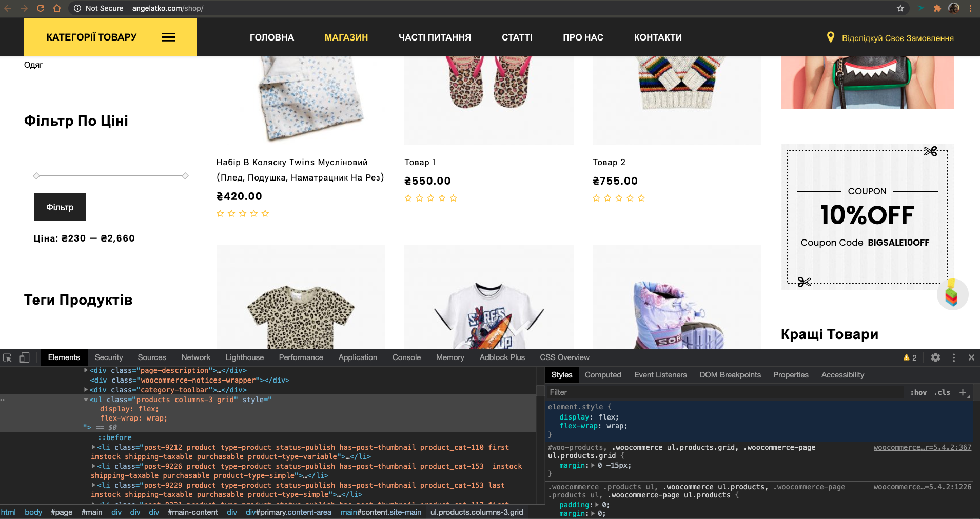Click the browser address bar URL
Screen dimensions: 980x519
[168, 8]
